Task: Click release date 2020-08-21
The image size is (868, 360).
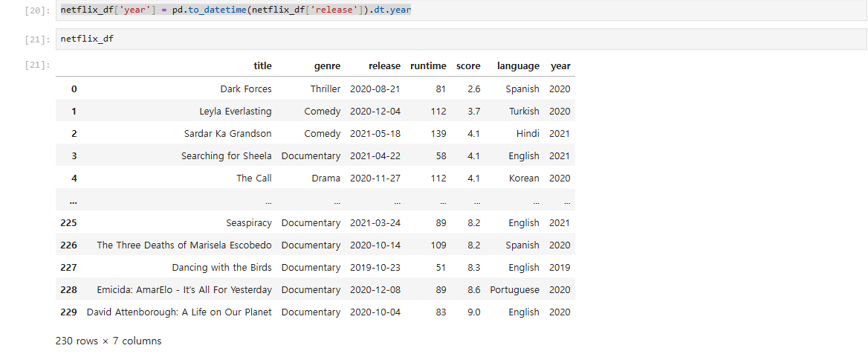Action: [375, 89]
